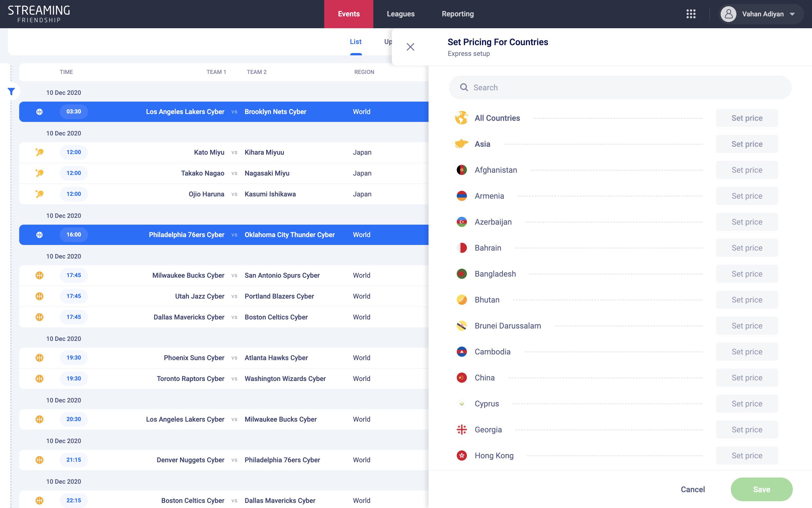Click the Asia continent icon
Image resolution: width=812 pixels, height=508 pixels.
tap(462, 144)
